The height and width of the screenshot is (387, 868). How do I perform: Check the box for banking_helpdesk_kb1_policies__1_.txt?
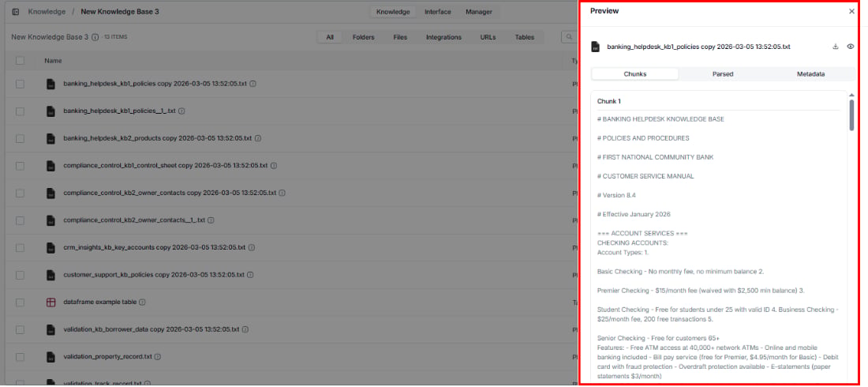coord(20,111)
